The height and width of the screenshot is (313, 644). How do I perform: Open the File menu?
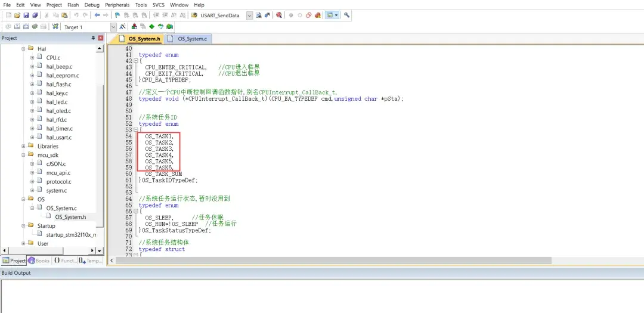(7, 5)
